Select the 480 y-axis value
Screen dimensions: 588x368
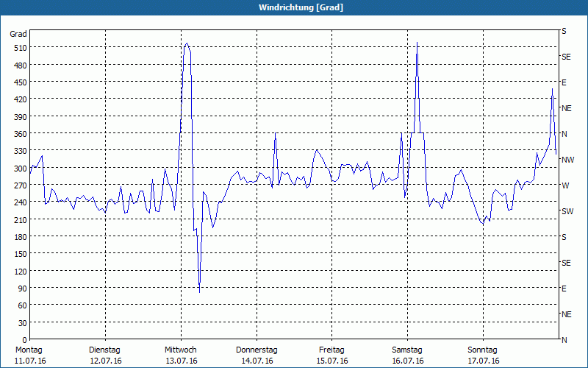click(x=21, y=66)
